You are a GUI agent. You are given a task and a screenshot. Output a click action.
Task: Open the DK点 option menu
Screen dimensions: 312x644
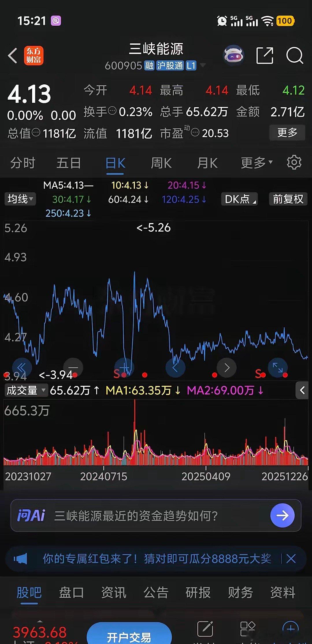click(x=239, y=199)
